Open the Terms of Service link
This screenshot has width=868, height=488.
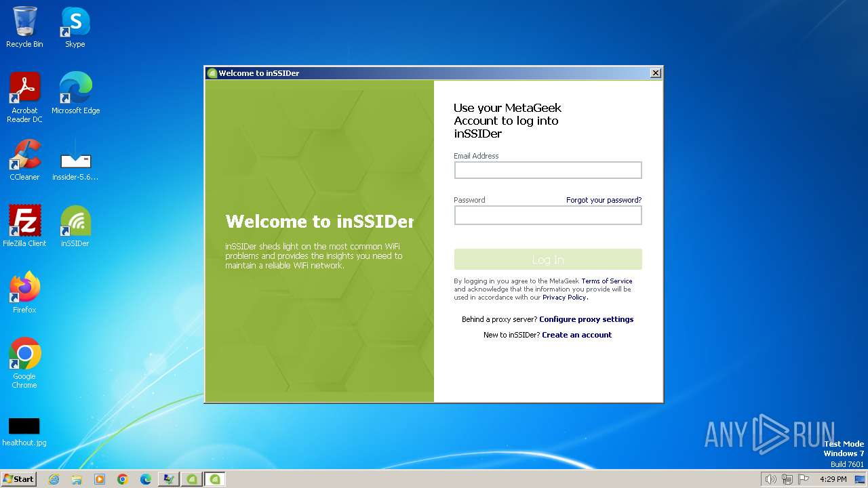(606, 281)
